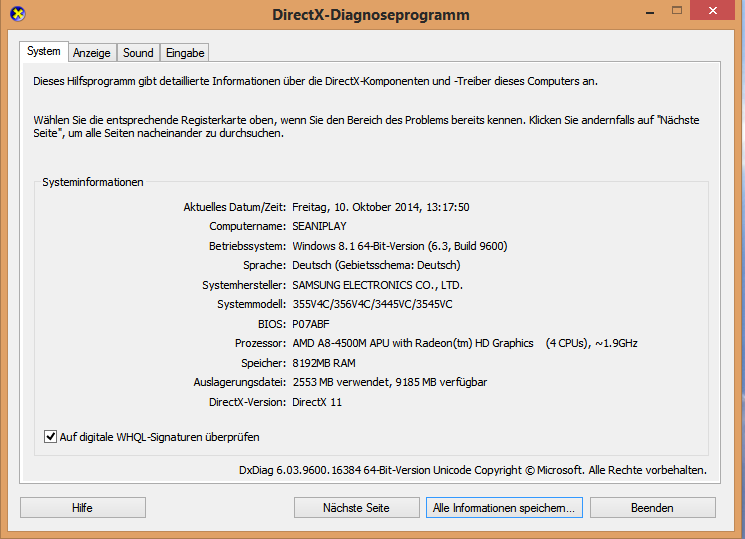
Task: Select the computer name SEANIPLAY
Action: (x=319, y=226)
